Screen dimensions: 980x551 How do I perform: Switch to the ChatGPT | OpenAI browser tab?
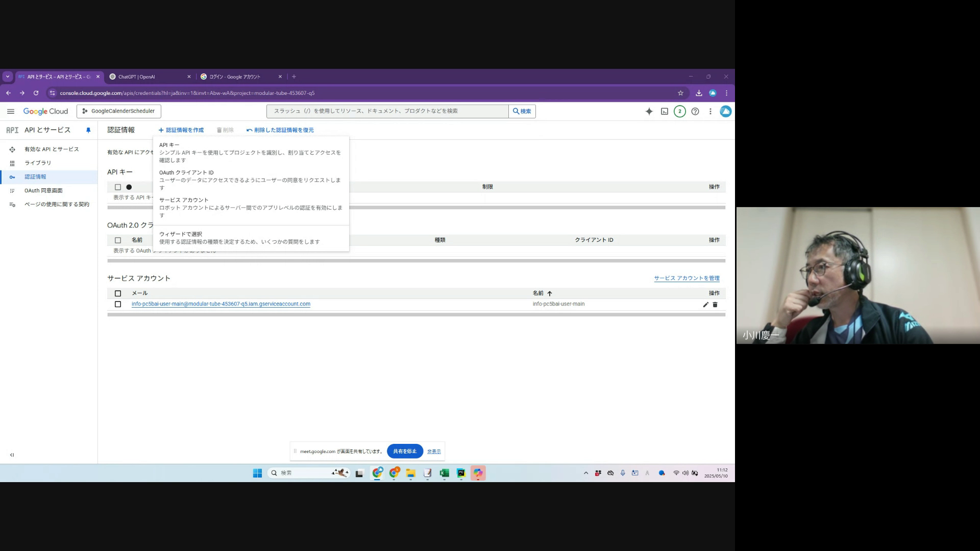[137, 77]
